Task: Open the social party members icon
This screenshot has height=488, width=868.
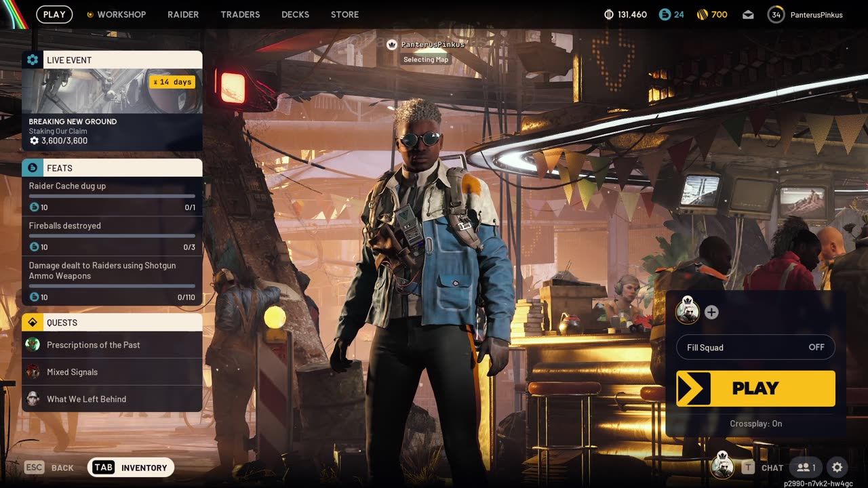Action: pyautogui.click(x=806, y=468)
